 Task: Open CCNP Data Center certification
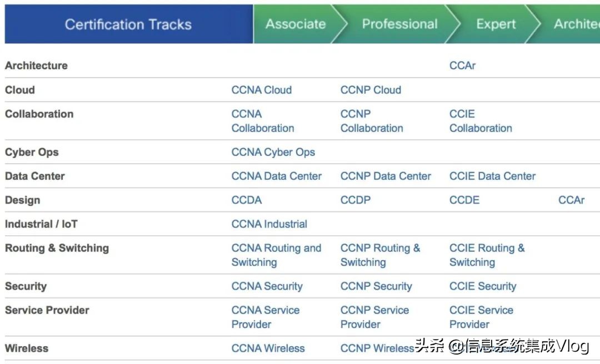(386, 176)
